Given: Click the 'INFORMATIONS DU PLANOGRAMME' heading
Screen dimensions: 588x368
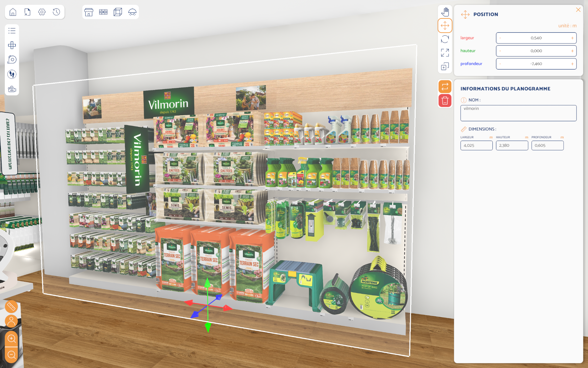Looking at the screenshot, I should [505, 89].
